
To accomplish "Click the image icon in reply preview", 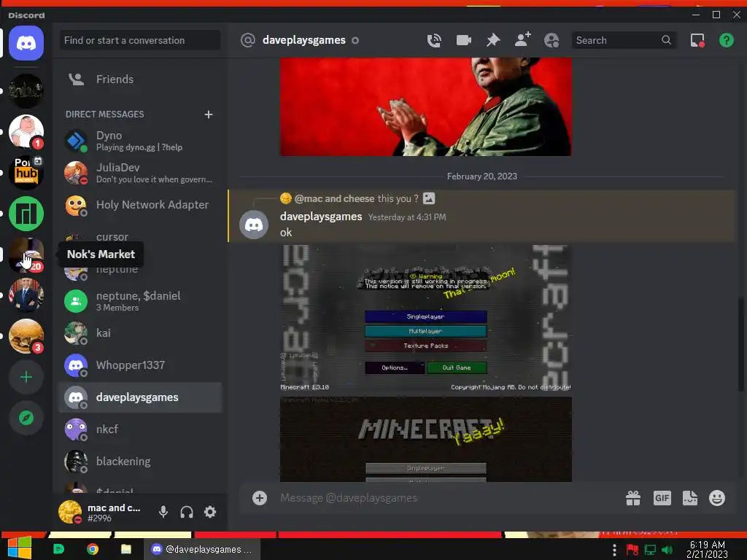I will [x=429, y=198].
